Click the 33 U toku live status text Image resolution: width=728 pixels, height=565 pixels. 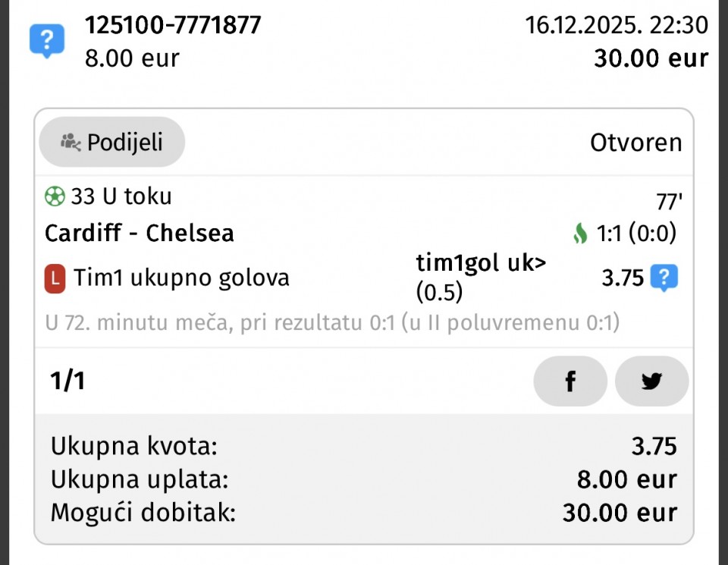tap(121, 197)
